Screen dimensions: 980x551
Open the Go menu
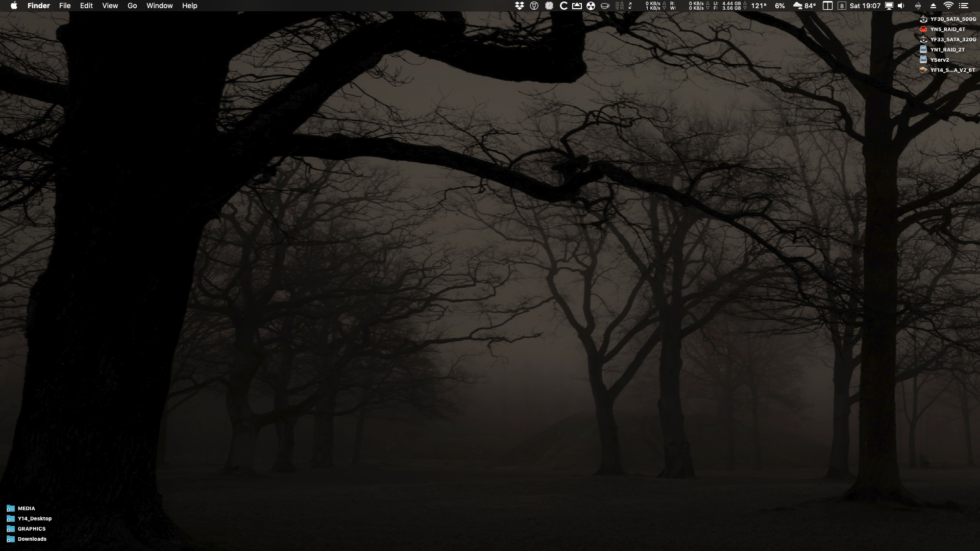pyautogui.click(x=132, y=6)
